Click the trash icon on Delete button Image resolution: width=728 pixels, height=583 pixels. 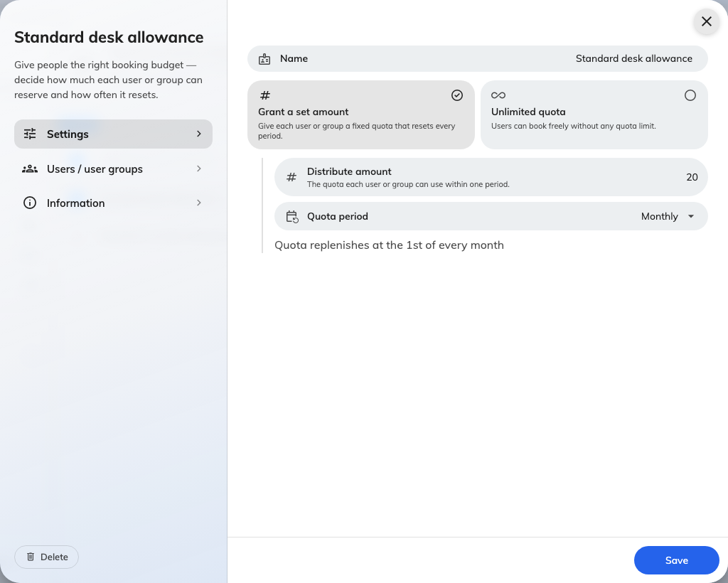coord(31,557)
